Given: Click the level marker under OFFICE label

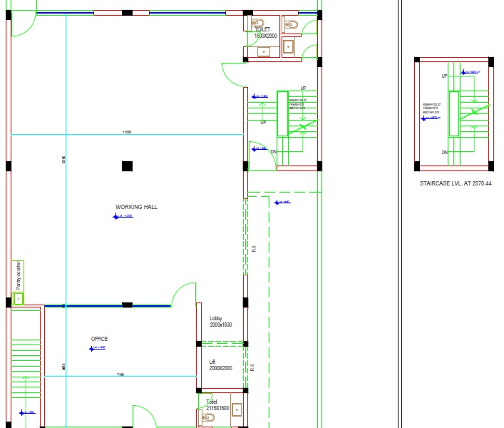Looking at the screenshot, I should [98, 348].
